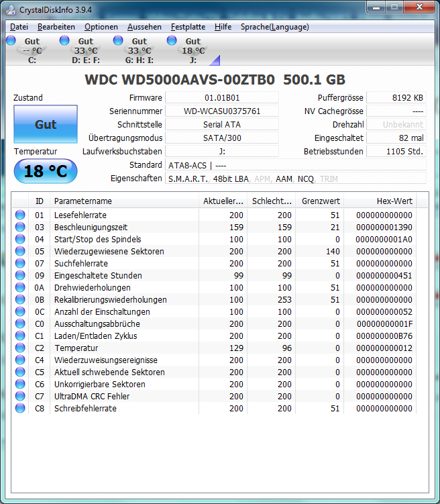Click status orb for Lesefehlerrate row
The width and height of the screenshot is (440, 504).
click(20, 215)
